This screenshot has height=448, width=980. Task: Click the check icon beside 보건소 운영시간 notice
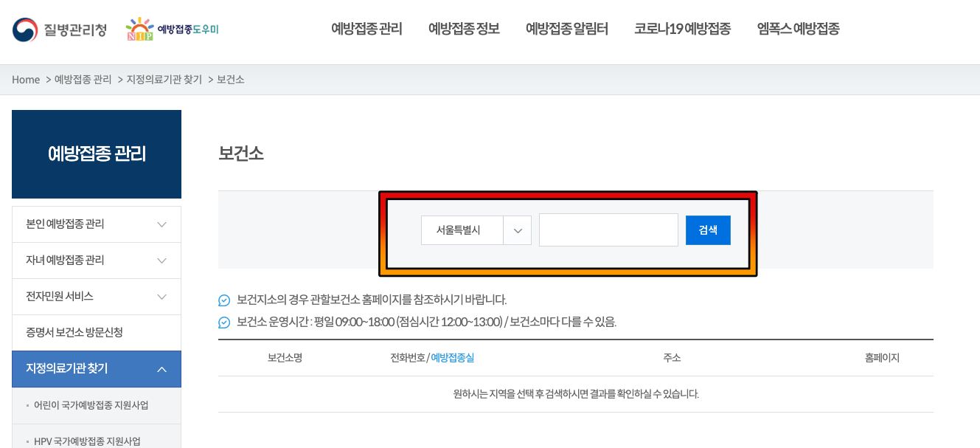pyautogui.click(x=225, y=323)
